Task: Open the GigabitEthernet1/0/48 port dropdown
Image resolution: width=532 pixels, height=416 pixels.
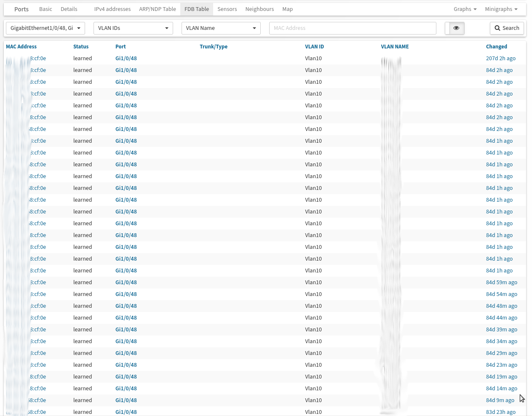Action: pyautogui.click(x=45, y=28)
